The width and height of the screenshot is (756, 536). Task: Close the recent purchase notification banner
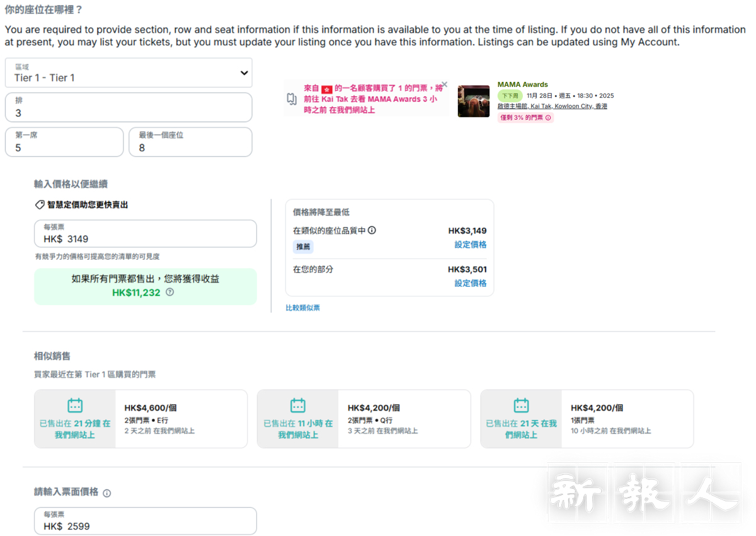pos(444,84)
